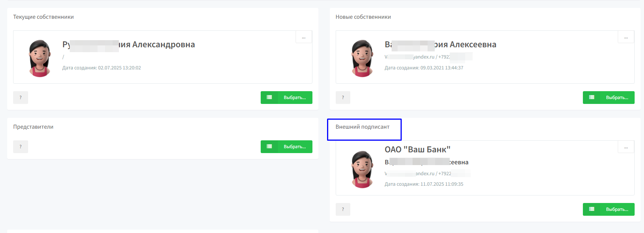Image resolution: width=644 pixels, height=233 pixels.
Task: Click the ОАО "Ваш Банк" organization name
Action: 417,149
